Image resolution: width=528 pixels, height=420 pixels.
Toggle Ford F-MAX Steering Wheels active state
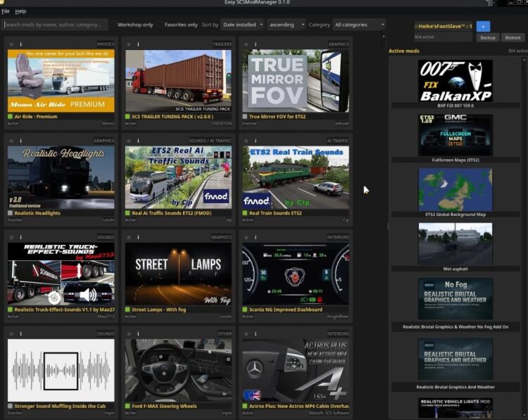click(127, 406)
